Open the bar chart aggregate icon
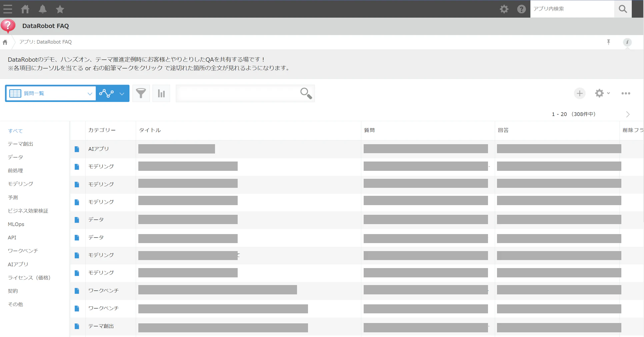The width and height of the screenshot is (644, 337). click(161, 94)
